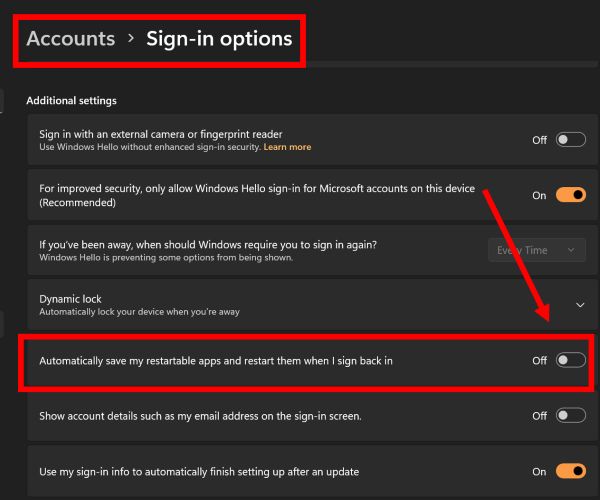Select the 'Show account details' setting label
The image size is (600, 500).
tap(200, 415)
